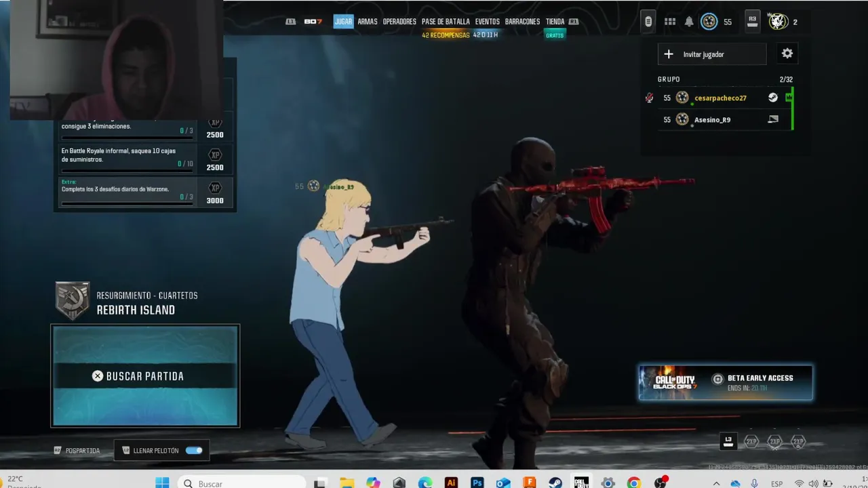Viewport: 868px width, 488px height.
Task: Open the grid apps menu icon
Action: click(670, 22)
